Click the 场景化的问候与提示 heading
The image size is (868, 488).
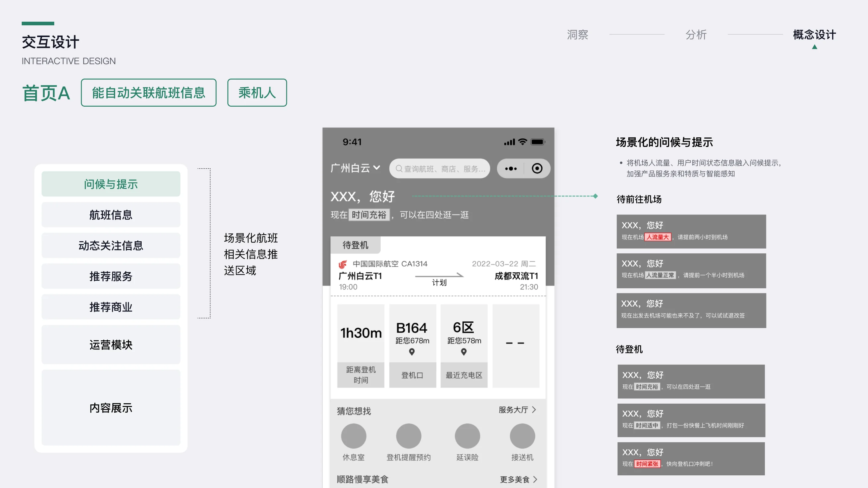664,142
